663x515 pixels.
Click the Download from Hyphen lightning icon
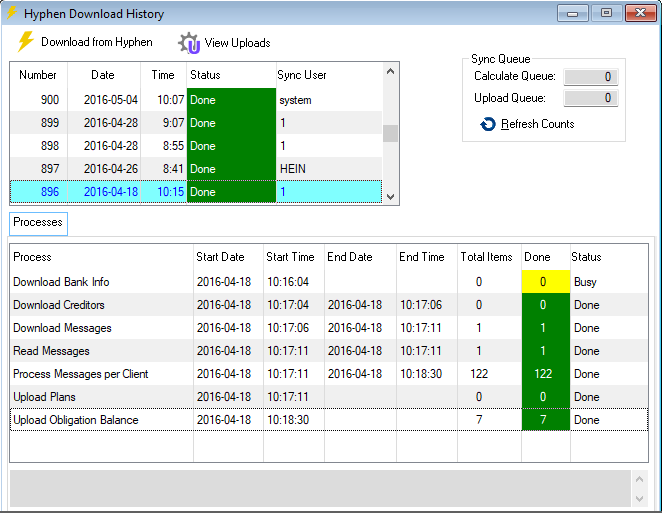click(25, 41)
